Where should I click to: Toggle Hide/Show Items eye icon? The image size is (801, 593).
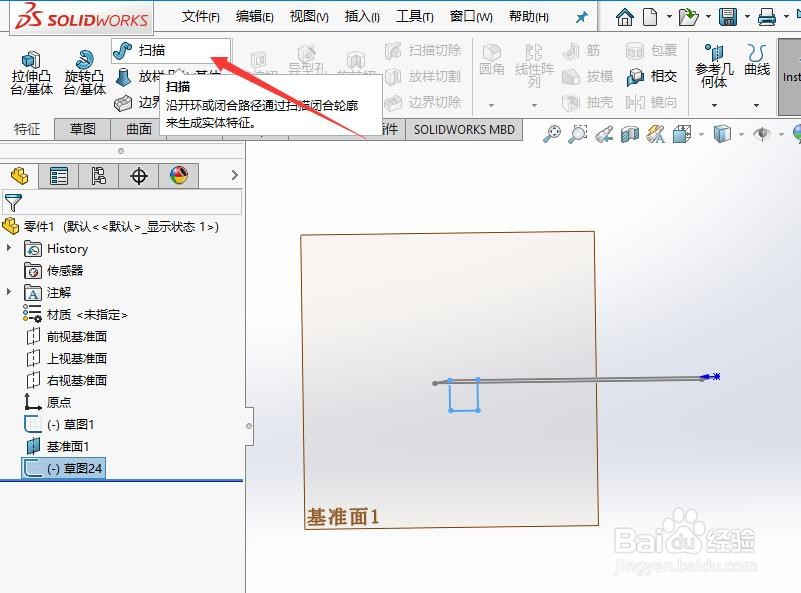pyautogui.click(x=762, y=134)
